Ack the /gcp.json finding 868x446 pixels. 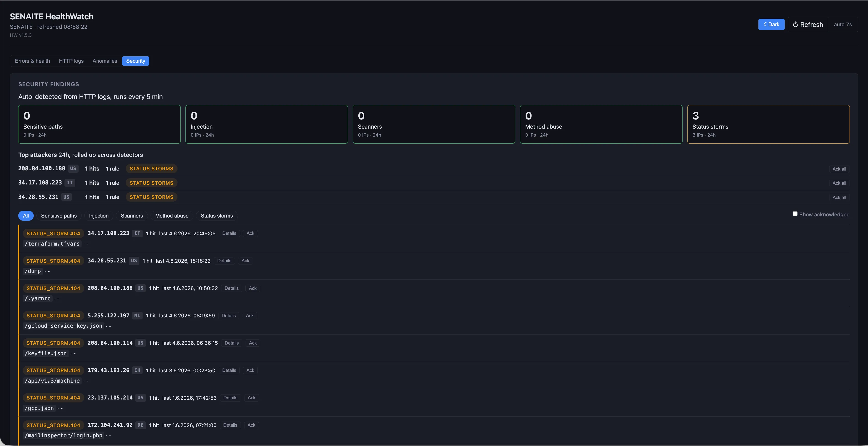click(252, 398)
